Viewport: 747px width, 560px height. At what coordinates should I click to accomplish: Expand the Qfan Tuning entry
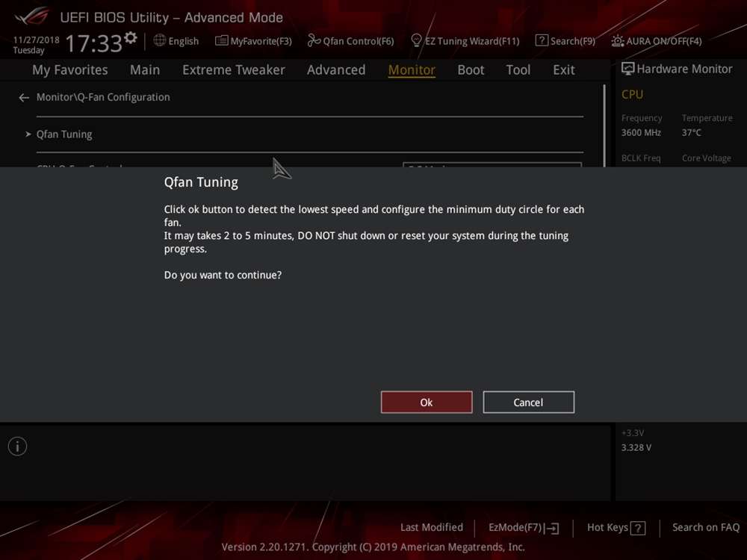coord(64,134)
